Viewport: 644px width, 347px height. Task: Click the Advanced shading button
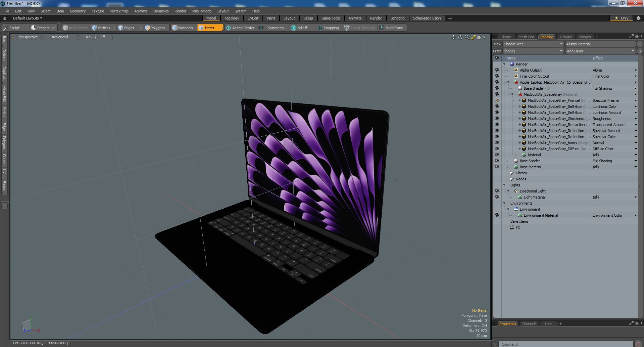tap(60, 37)
